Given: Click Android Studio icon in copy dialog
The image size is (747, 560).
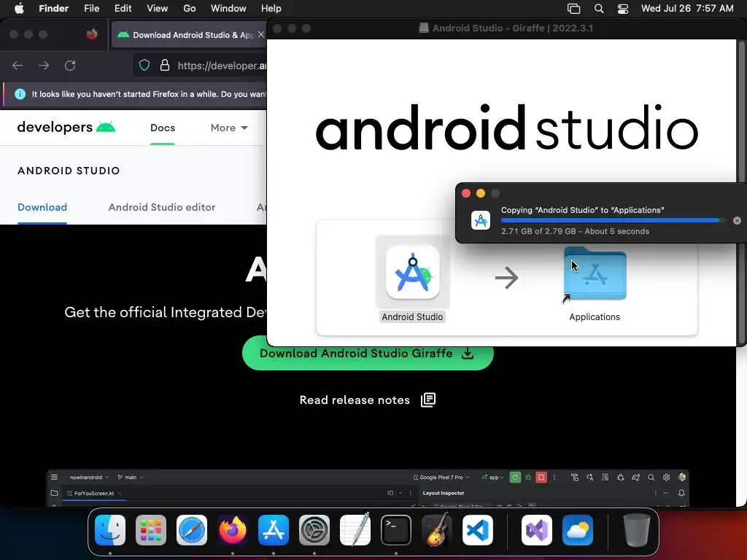Looking at the screenshot, I should (x=480, y=220).
